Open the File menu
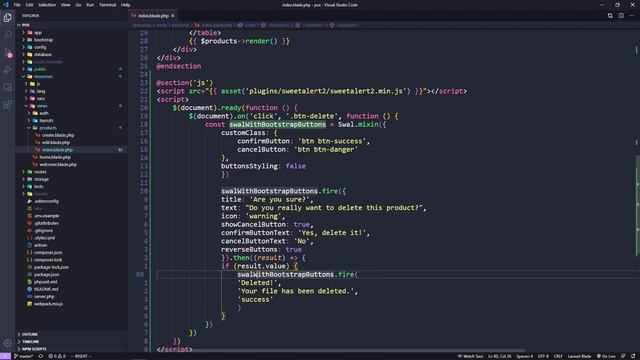Screen dimensions: 640x360 17,5
